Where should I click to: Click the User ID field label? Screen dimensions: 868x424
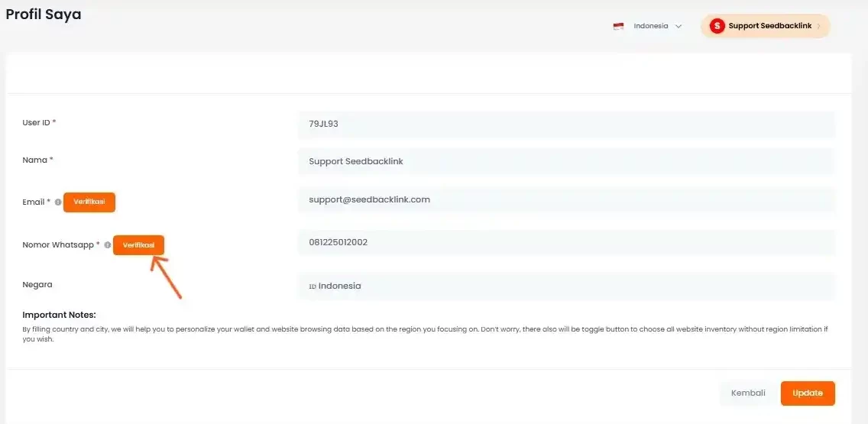tap(39, 122)
